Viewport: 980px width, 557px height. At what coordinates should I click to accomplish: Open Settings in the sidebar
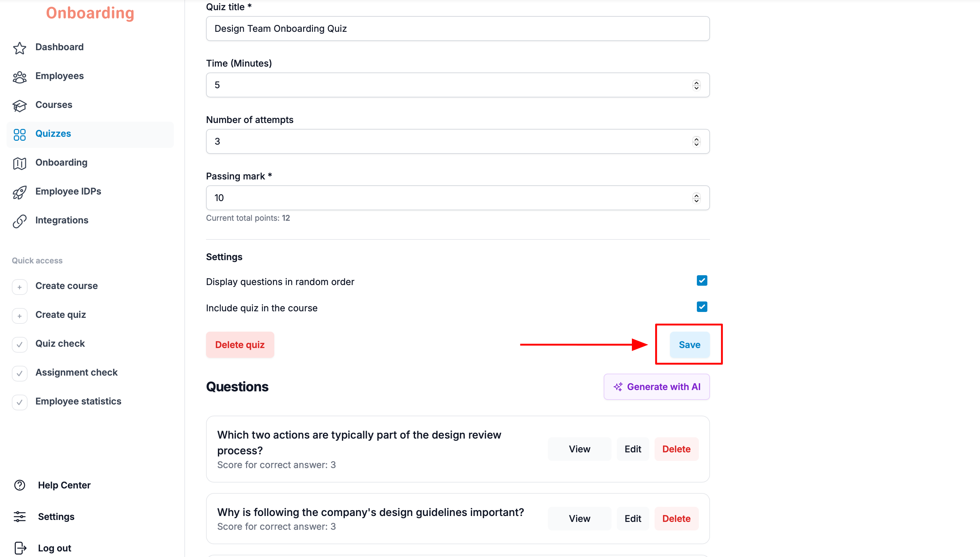coord(56,516)
